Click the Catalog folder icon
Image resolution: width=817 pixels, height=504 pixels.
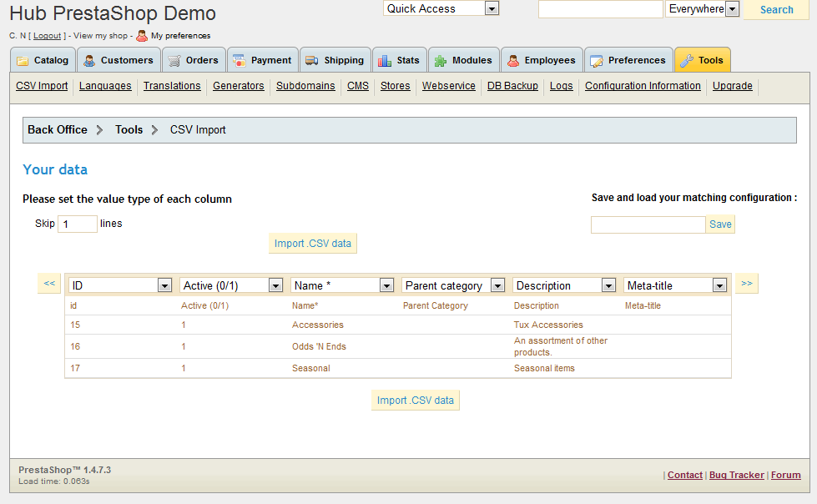click(x=23, y=61)
